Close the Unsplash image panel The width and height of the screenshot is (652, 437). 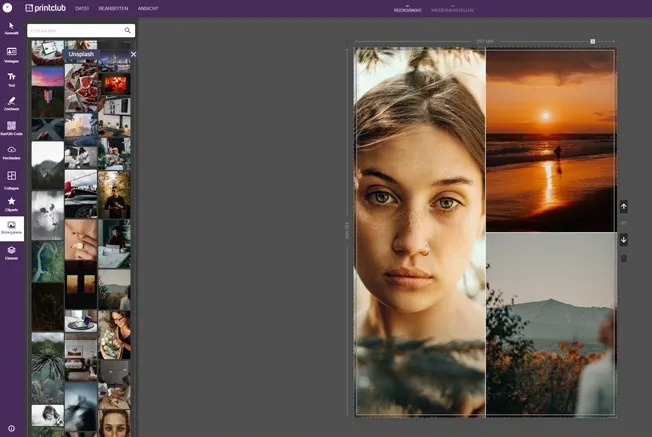point(133,54)
